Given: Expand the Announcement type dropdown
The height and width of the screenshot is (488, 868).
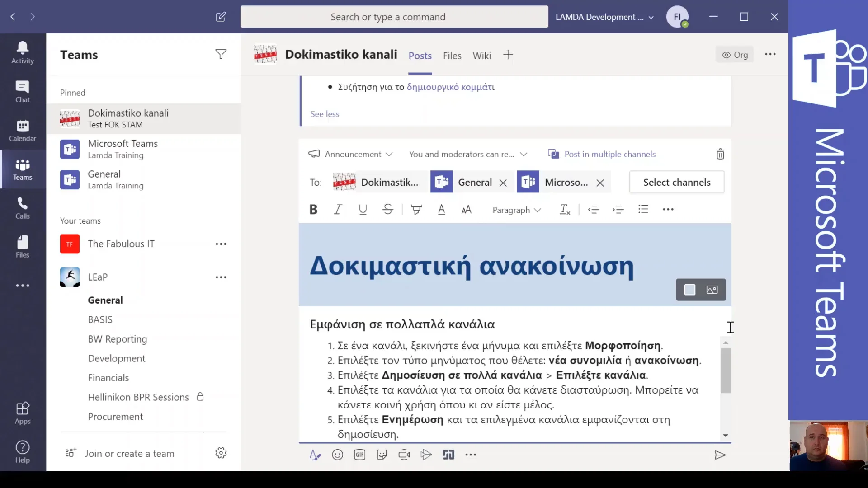Looking at the screenshot, I should coord(350,154).
